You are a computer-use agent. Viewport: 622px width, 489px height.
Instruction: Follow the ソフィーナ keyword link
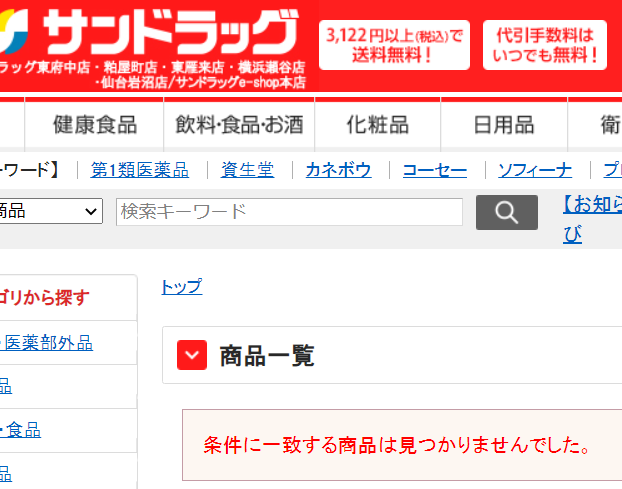point(535,171)
